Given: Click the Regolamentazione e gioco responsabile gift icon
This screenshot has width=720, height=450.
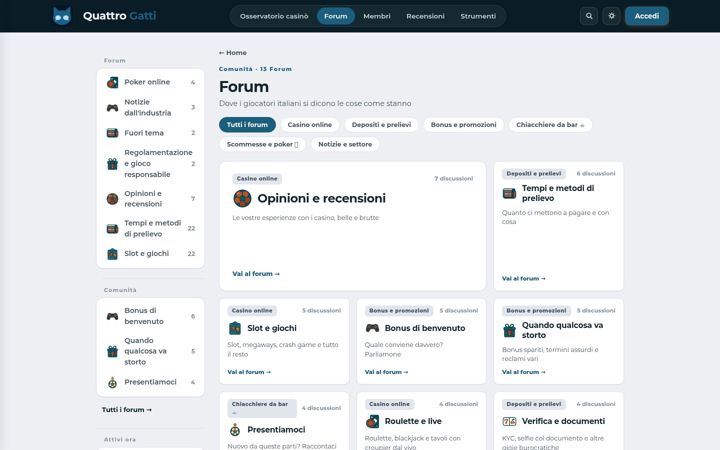Looking at the screenshot, I should (x=112, y=164).
